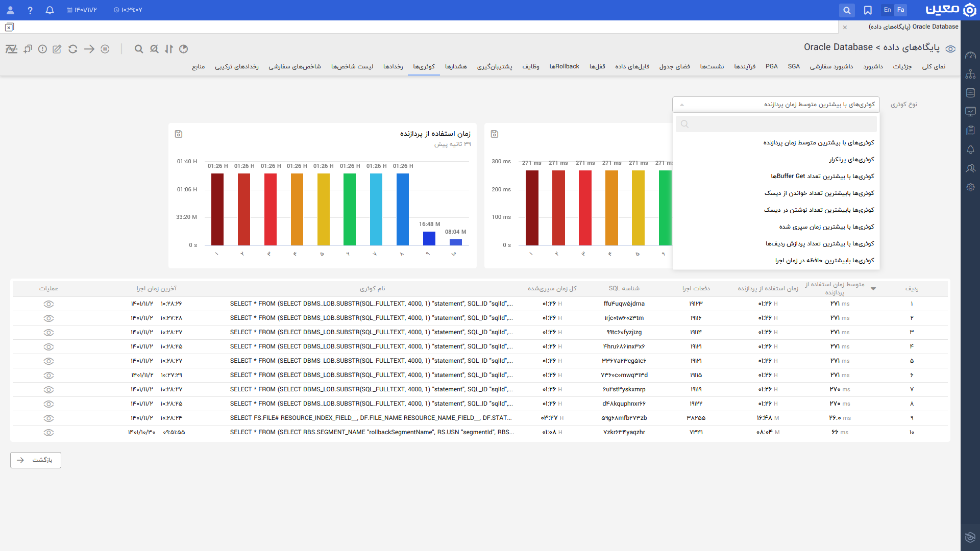The image size is (980, 551).
Task: View details for query ffu4uqw5jdrna
Action: 48,304
